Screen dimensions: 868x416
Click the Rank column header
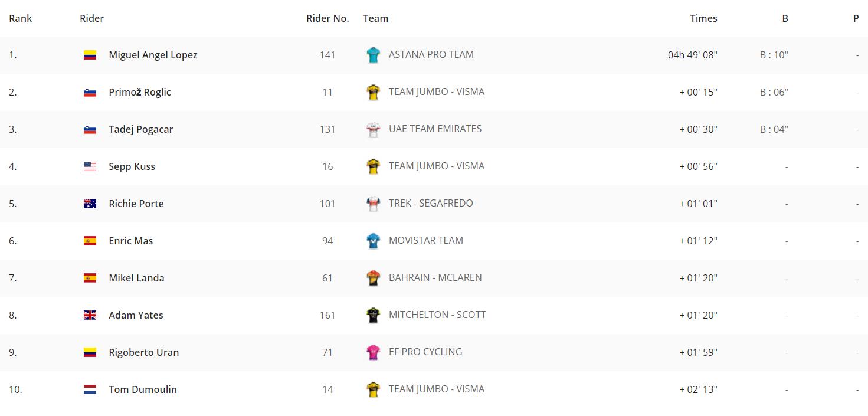tap(21, 18)
